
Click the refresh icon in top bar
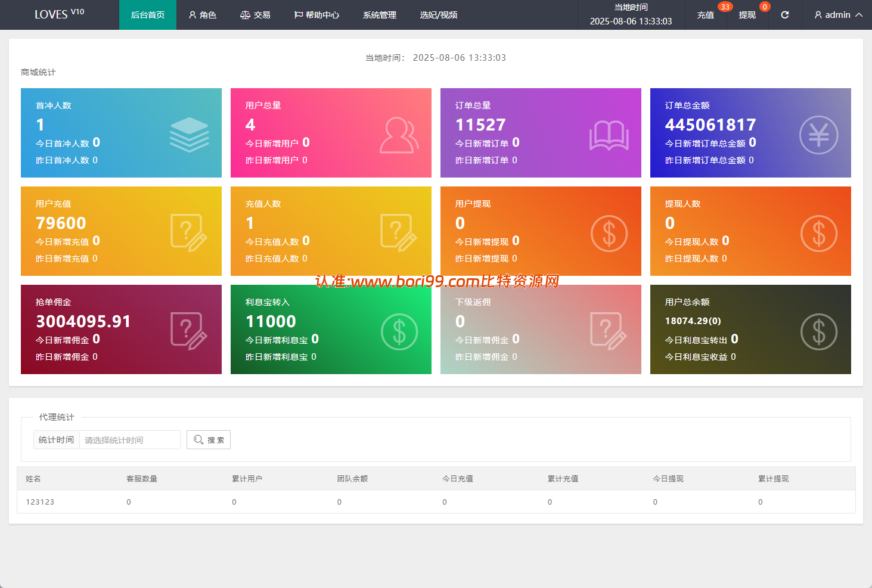pos(784,15)
